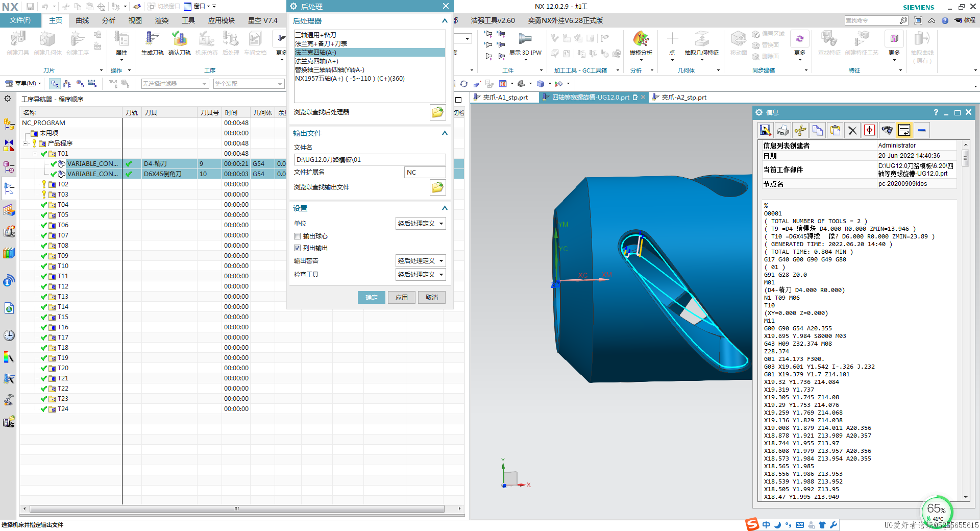Open the operation navigator icon in left sidebar
This screenshot has width=980, height=531.
pos(9,189)
